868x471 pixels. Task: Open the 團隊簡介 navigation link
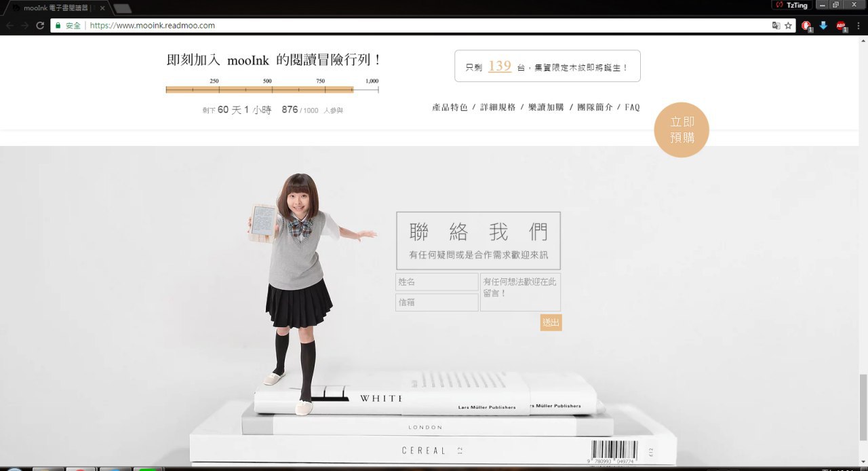pyautogui.click(x=595, y=107)
